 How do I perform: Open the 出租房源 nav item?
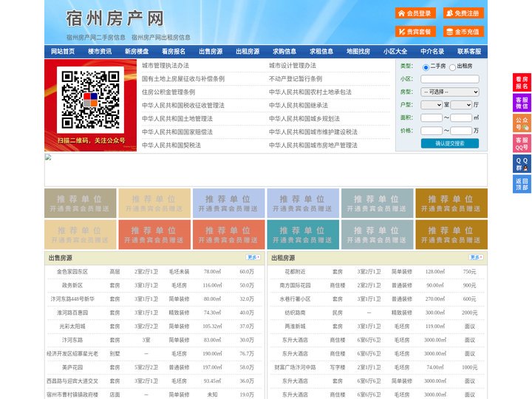pos(248,52)
